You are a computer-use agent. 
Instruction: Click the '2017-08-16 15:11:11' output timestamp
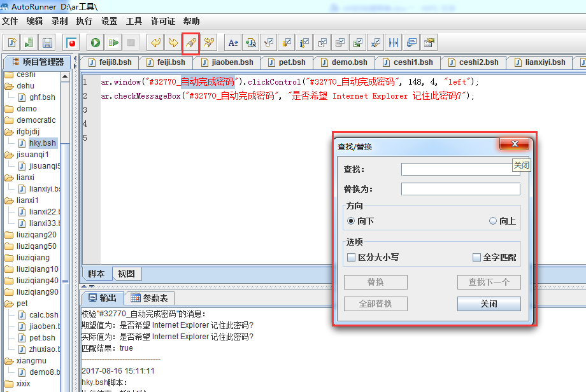118,371
